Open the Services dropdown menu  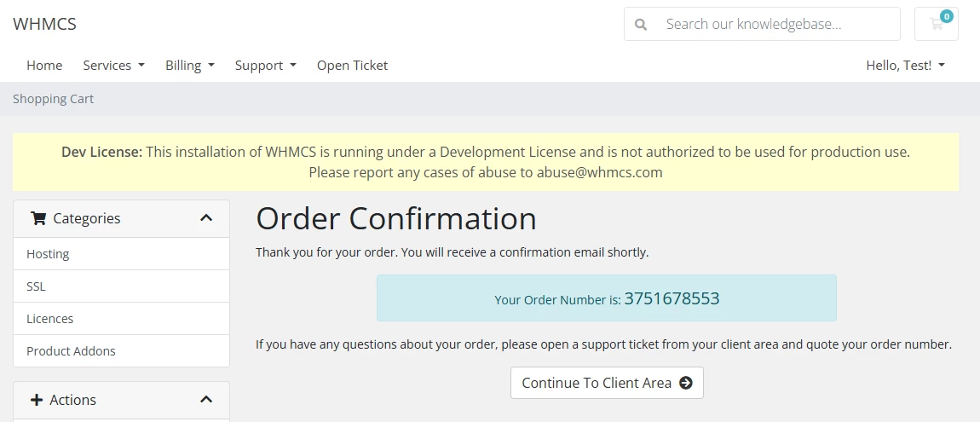coord(113,66)
